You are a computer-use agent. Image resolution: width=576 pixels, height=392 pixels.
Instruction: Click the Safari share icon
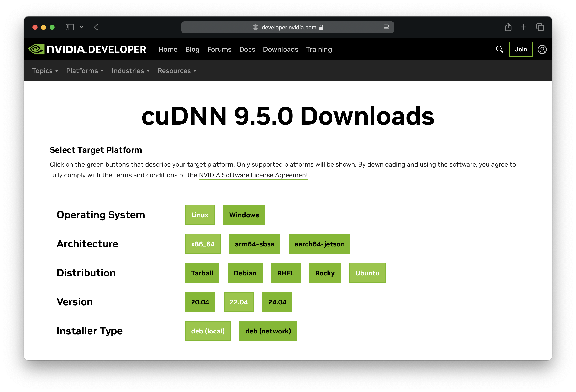pyautogui.click(x=508, y=27)
